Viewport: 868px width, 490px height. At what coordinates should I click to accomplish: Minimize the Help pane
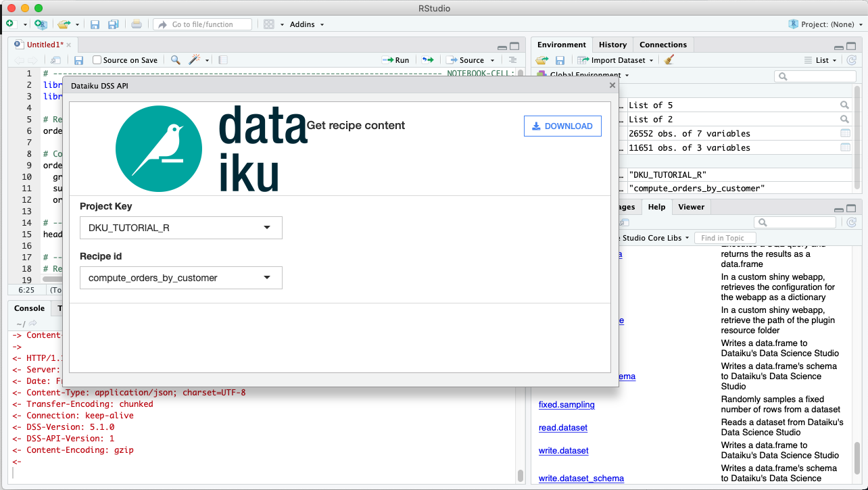coord(839,210)
